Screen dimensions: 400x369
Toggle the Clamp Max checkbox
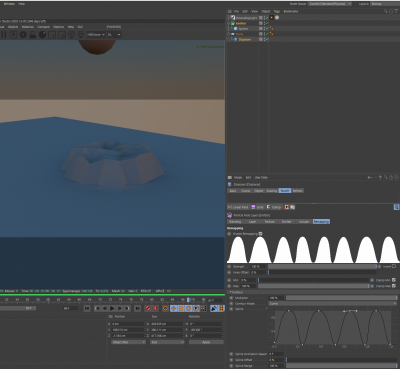(x=394, y=286)
